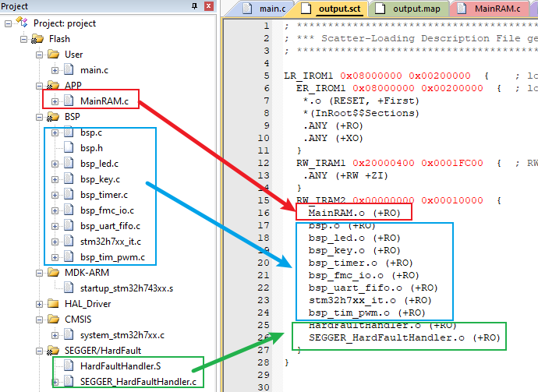Click the APP group folder icon
The width and height of the screenshot is (538, 392).
click(53, 86)
